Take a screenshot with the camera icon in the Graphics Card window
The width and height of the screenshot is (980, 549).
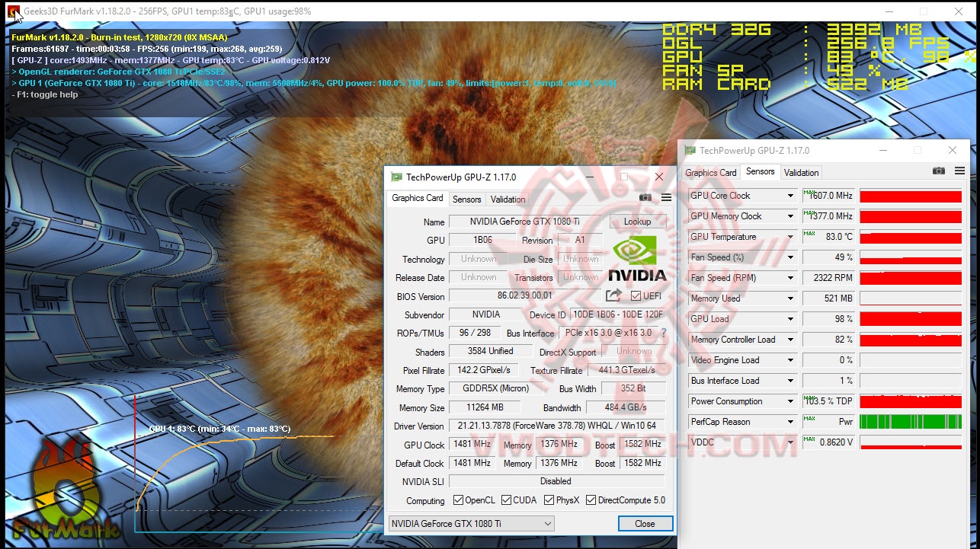(645, 198)
